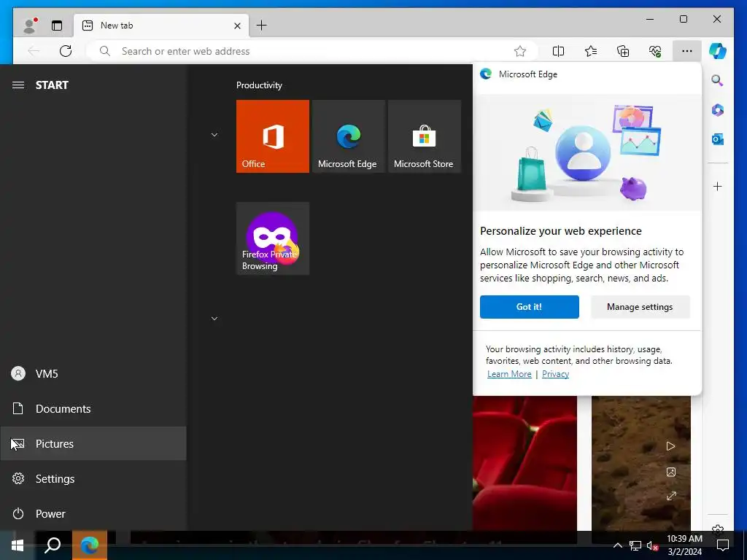The width and height of the screenshot is (747, 560).
Task: Open the network tray icon
Action: [x=635, y=545]
